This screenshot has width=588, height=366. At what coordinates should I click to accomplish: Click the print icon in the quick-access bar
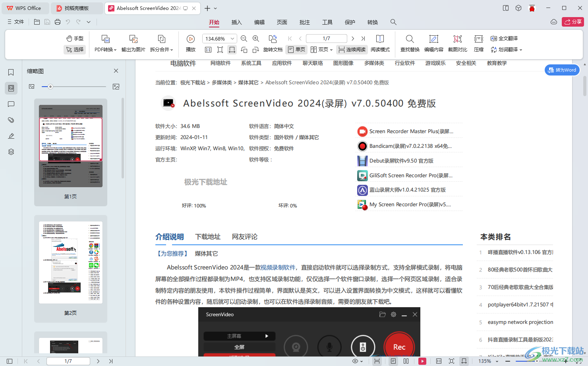(x=58, y=22)
